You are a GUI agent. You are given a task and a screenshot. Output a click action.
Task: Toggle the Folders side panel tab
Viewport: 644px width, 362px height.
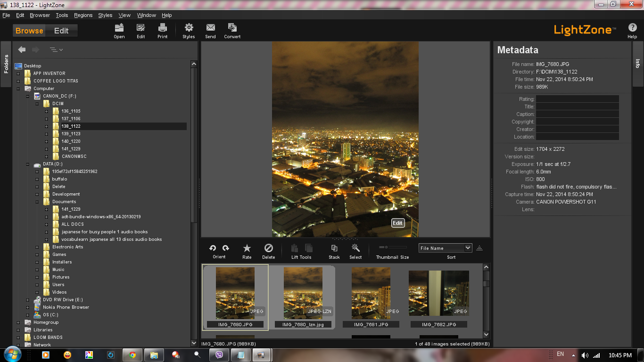point(6,64)
